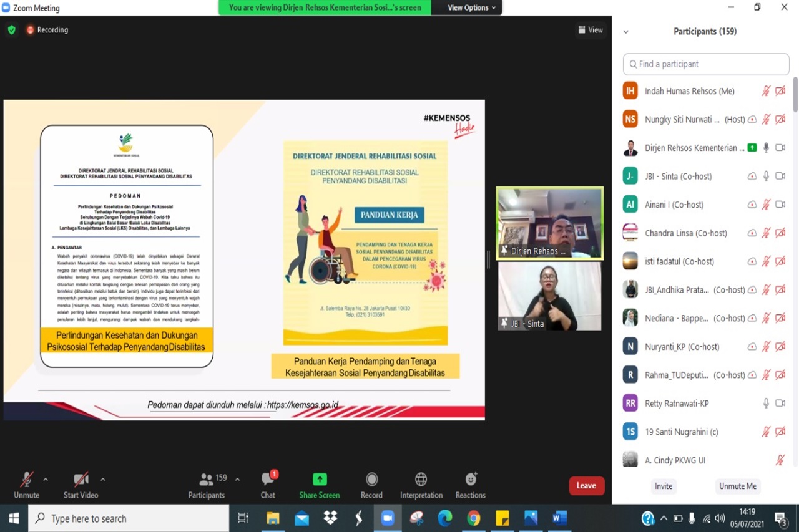Click Chandra Linsa camera-off icon
This screenshot has width=799, height=532.
[780, 233]
